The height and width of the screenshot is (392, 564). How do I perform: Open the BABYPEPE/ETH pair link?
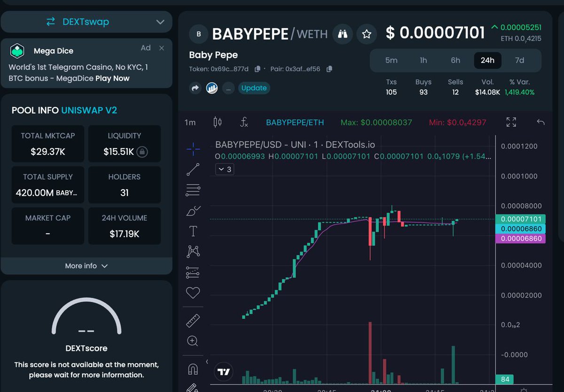(x=295, y=122)
